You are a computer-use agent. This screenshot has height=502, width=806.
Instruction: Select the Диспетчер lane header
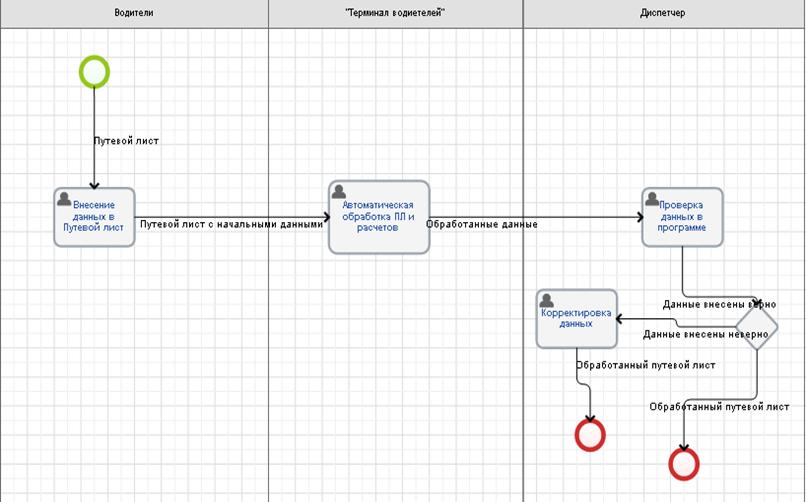663,13
